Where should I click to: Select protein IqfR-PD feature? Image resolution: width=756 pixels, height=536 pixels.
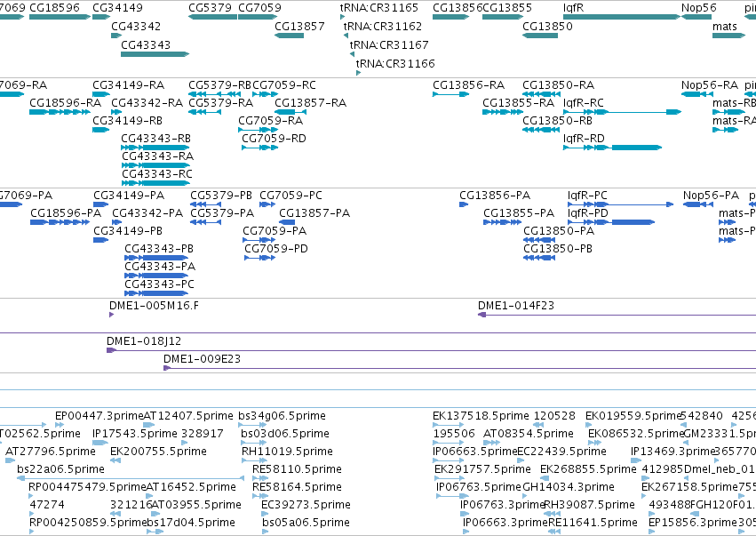point(611,222)
